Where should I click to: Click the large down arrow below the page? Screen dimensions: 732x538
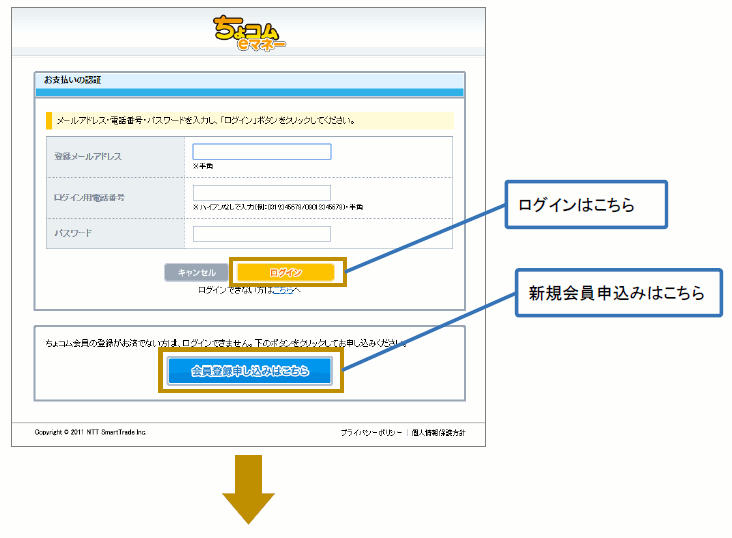point(249,490)
